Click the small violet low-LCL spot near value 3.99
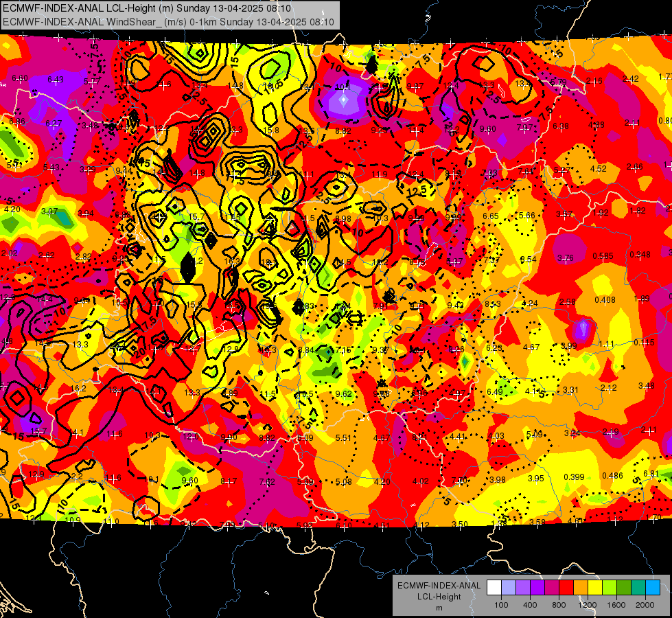Image resolution: width=672 pixels, height=618 pixels. pyautogui.click(x=583, y=330)
